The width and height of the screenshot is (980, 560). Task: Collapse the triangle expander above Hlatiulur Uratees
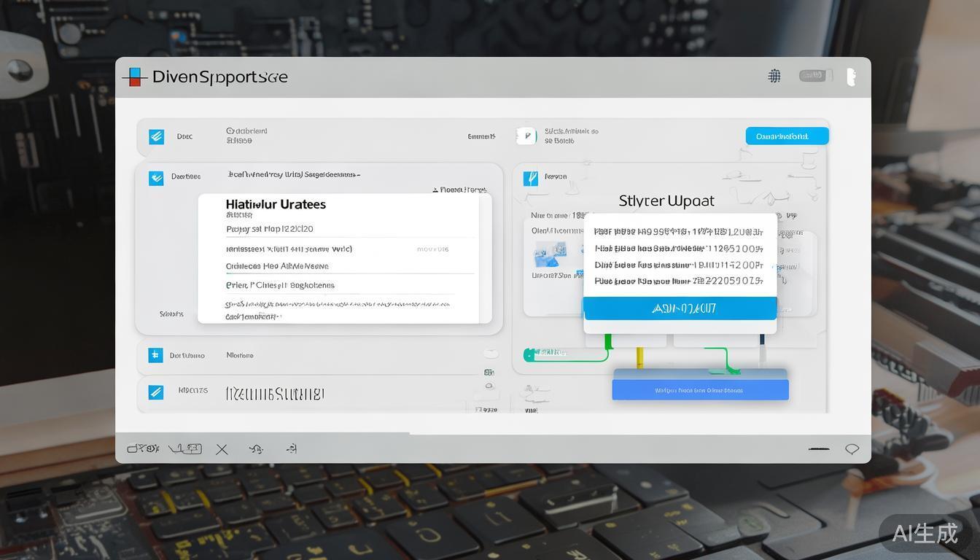[x=435, y=190]
